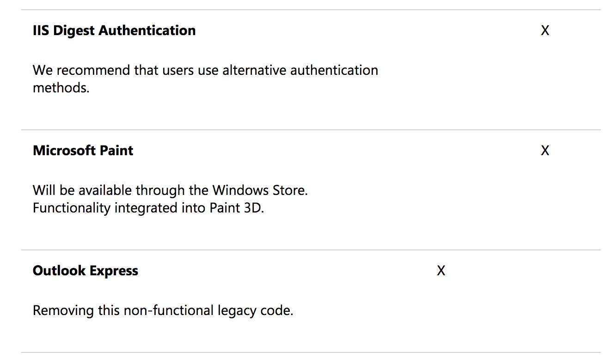Click the word 'authentication' in the description text
The width and height of the screenshot is (611, 364).
(334, 71)
